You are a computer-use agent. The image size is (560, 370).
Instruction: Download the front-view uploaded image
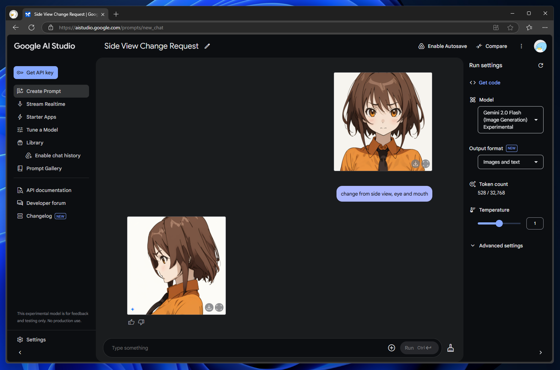tap(415, 164)
